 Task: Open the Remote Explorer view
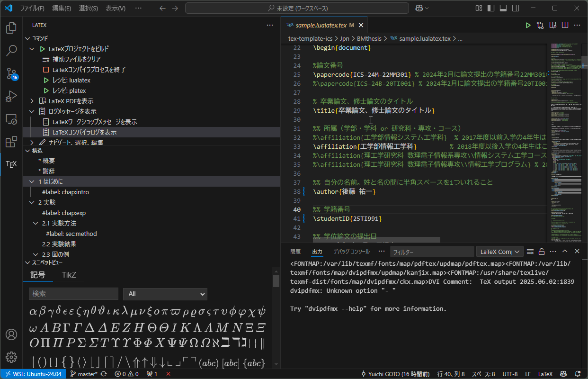tap(11, 119)
